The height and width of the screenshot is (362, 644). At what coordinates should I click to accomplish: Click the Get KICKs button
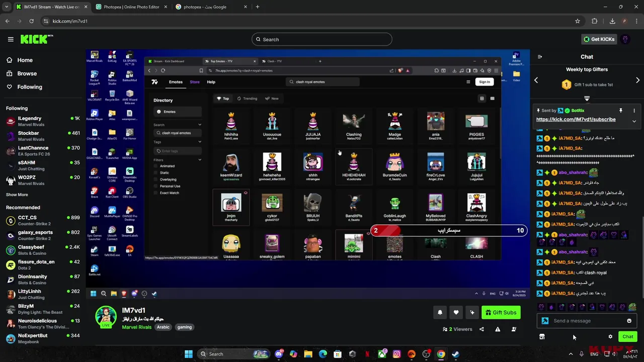599,39
